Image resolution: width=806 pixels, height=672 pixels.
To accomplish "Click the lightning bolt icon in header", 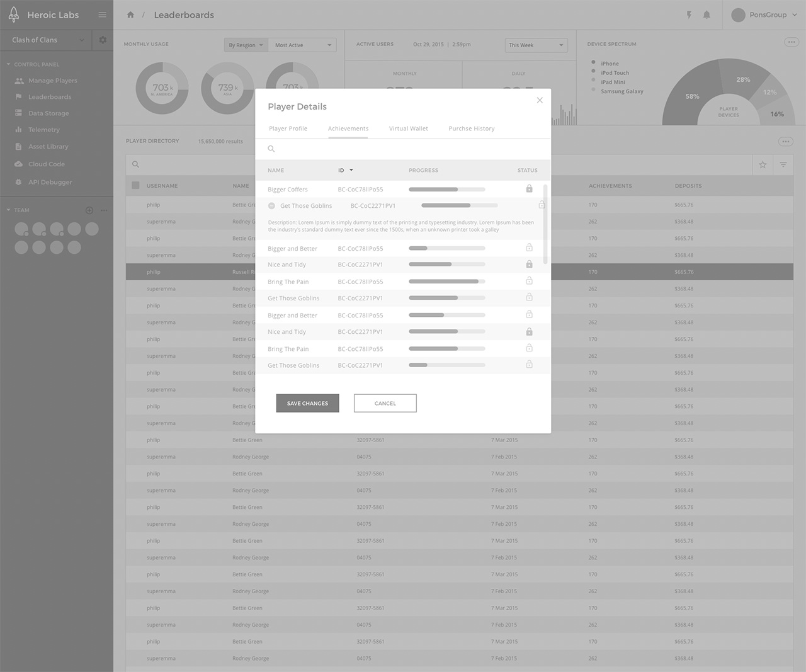I will click(x=689, y=15).
